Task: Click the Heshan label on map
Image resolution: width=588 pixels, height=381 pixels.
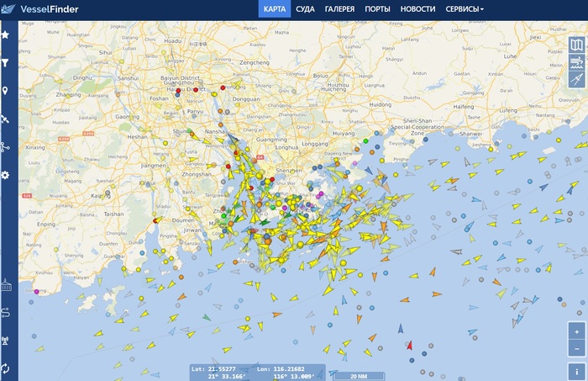Action: (x=137, y=137)
